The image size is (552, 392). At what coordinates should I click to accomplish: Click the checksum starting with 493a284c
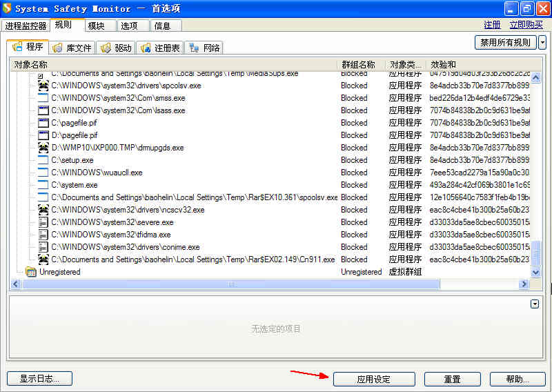480,185
